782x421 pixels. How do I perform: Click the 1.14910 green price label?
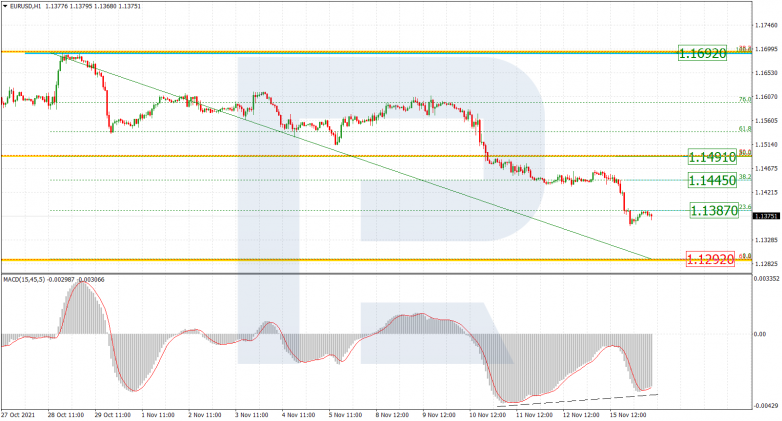click(712, 158)
